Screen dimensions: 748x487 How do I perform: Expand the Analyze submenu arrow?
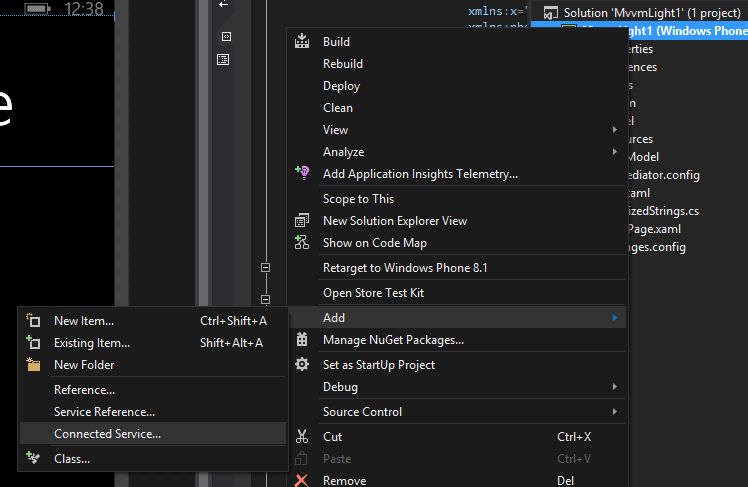coord(615,152)
